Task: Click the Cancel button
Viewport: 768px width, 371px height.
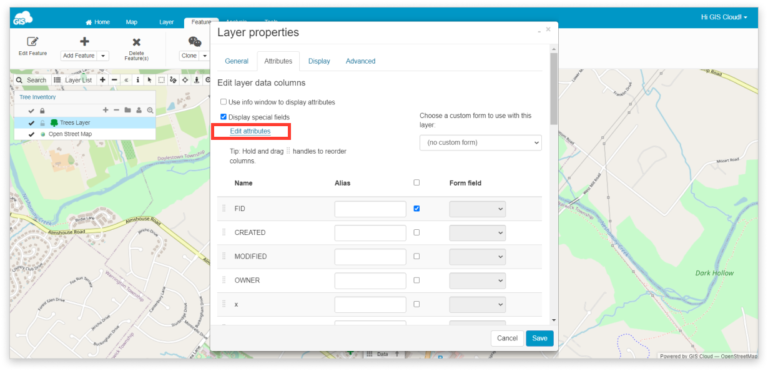Action: pyautogui.click(x=507, y=338)
